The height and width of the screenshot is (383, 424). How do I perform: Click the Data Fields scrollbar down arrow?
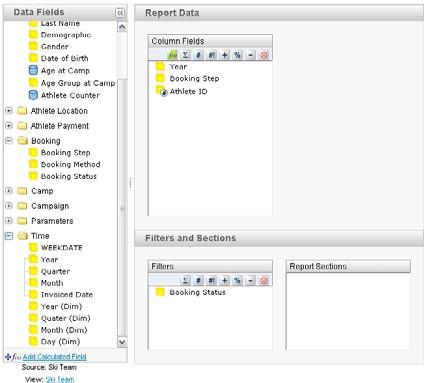click(x=122, y=342)
